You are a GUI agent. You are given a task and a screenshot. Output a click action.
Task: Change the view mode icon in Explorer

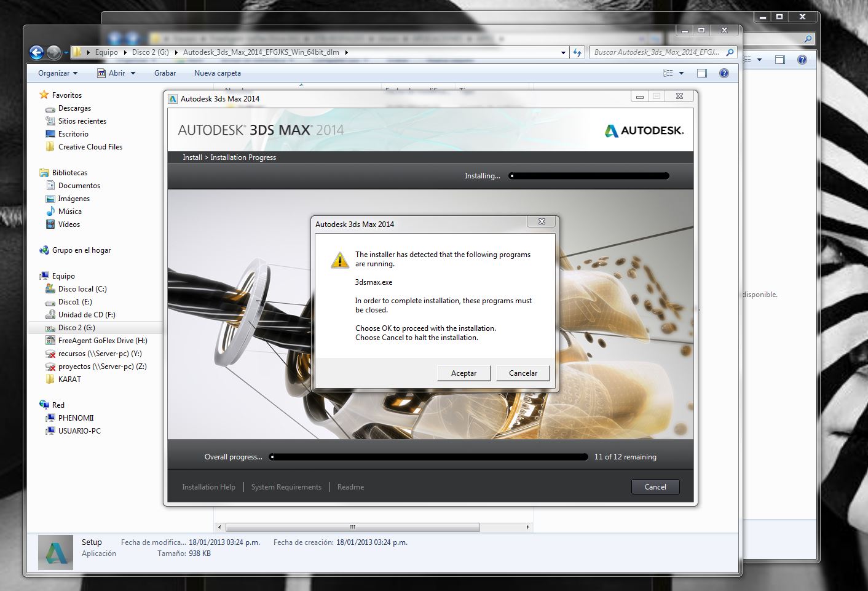pos(668,73)
